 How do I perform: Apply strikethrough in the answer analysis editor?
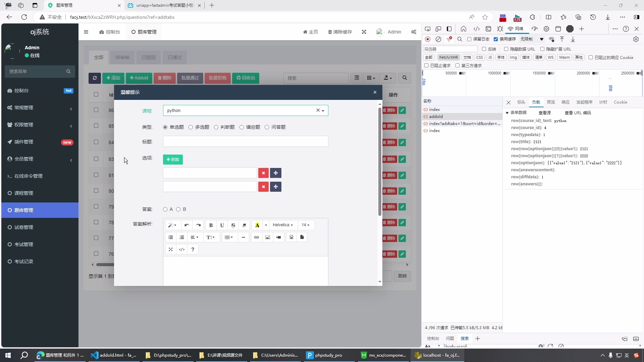click(x=233, y=225)
